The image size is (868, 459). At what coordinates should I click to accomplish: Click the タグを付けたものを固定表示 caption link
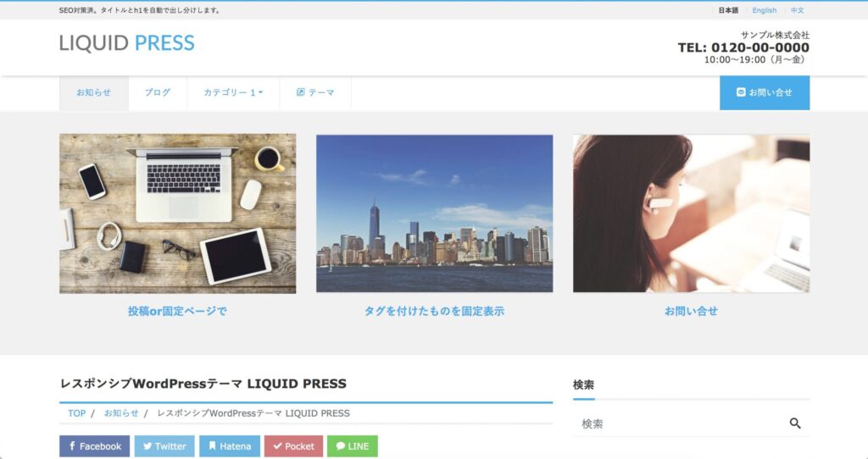434,311
